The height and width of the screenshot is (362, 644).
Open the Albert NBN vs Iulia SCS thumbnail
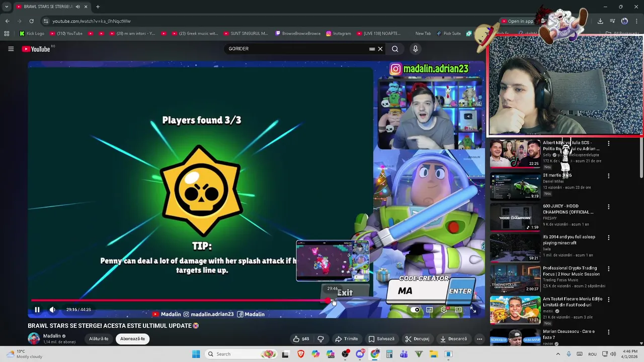coord(515,154)
